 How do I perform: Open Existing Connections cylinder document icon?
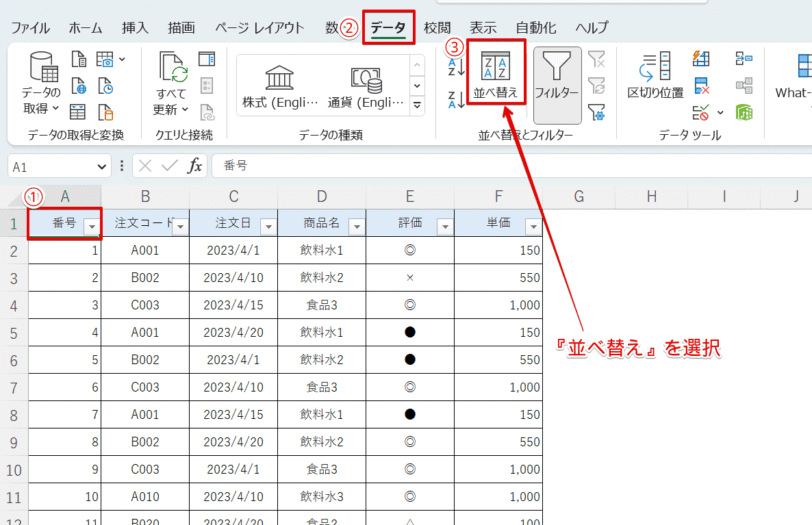tap(105, 112)
